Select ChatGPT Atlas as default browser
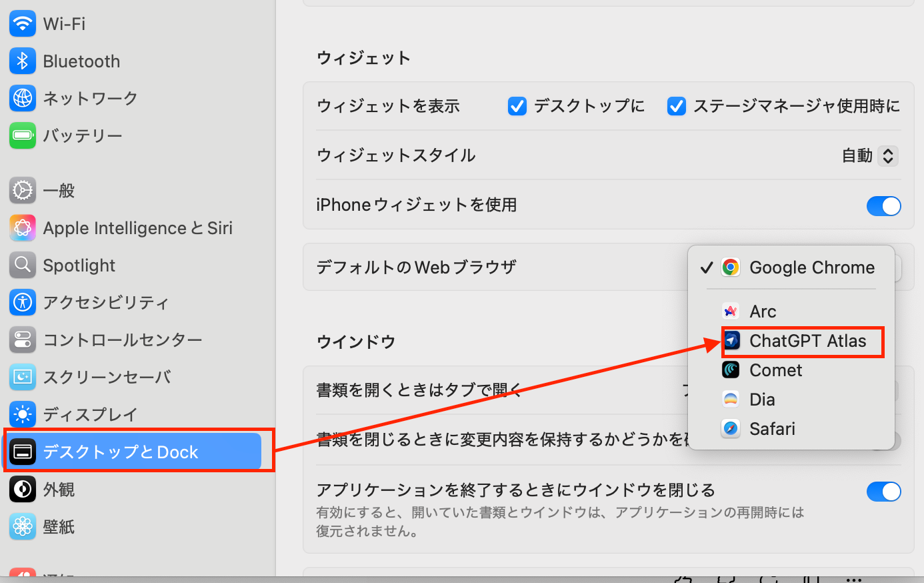The height and width of the screenshot is (583, 924). coord(791,341)
